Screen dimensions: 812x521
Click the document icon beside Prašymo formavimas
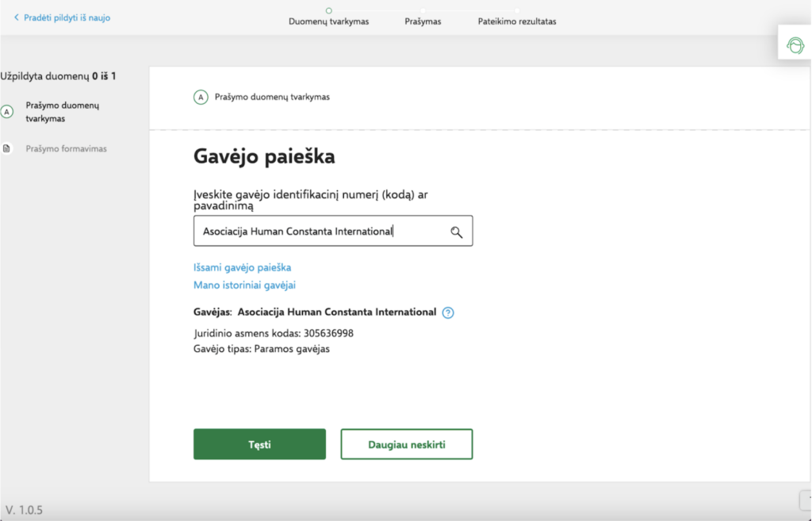[x=7, y=148]
